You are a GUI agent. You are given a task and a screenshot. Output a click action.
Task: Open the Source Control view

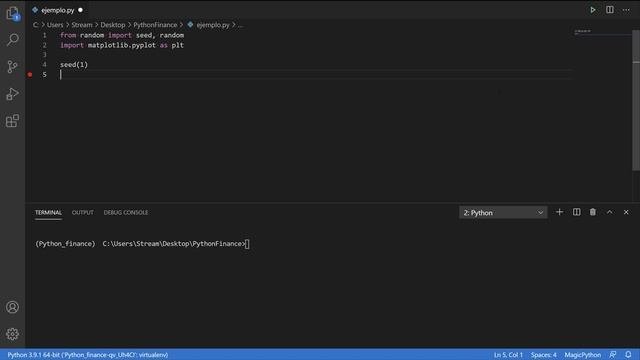(13, 67)
